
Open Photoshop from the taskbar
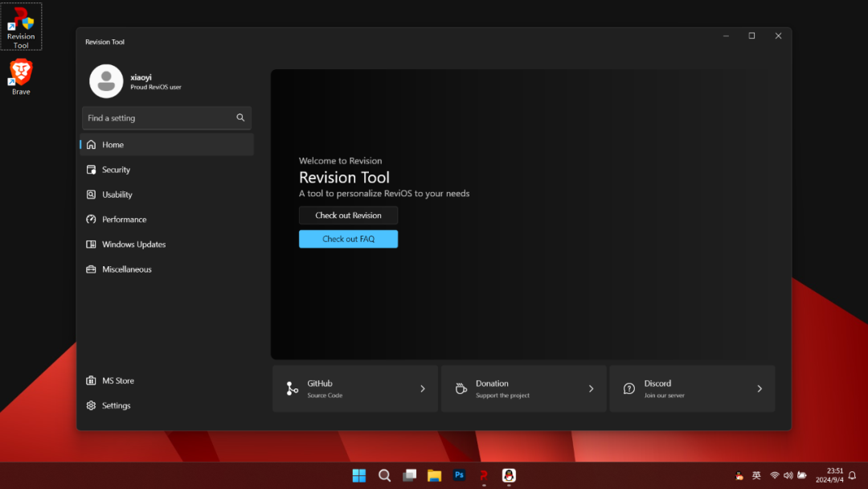pyautogui.click(x=459, y=475)
